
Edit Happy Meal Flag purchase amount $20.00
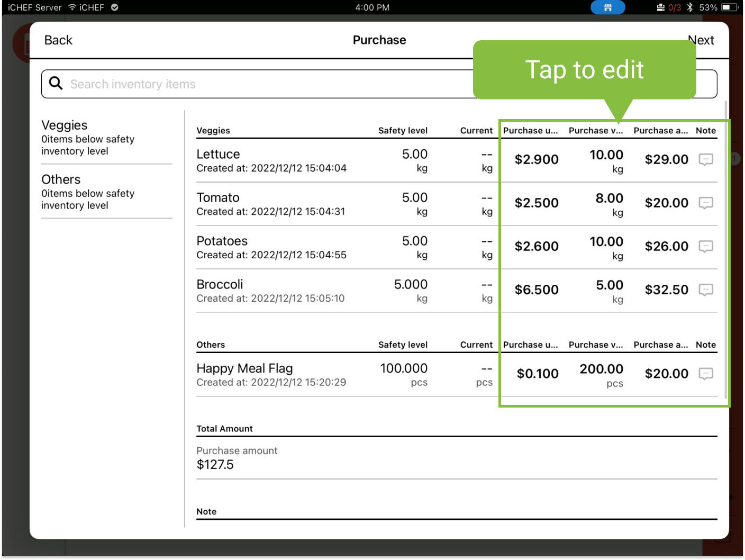666,374
